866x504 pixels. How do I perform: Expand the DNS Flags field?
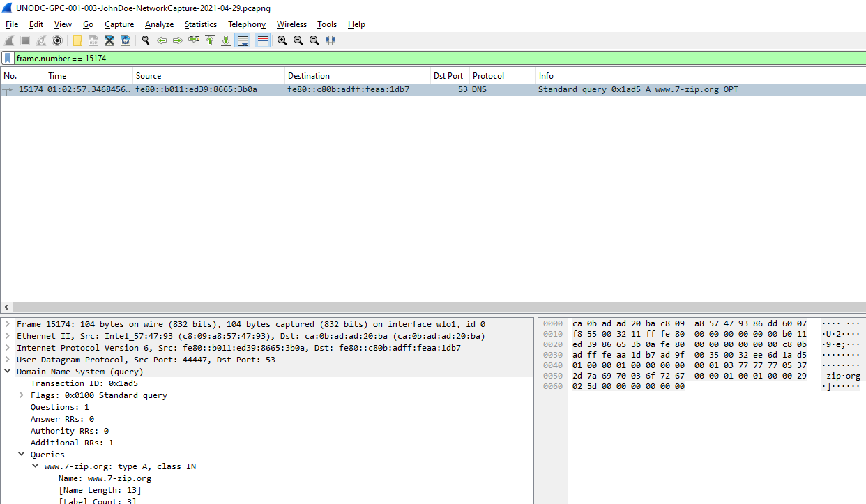(x=22, y=395)
